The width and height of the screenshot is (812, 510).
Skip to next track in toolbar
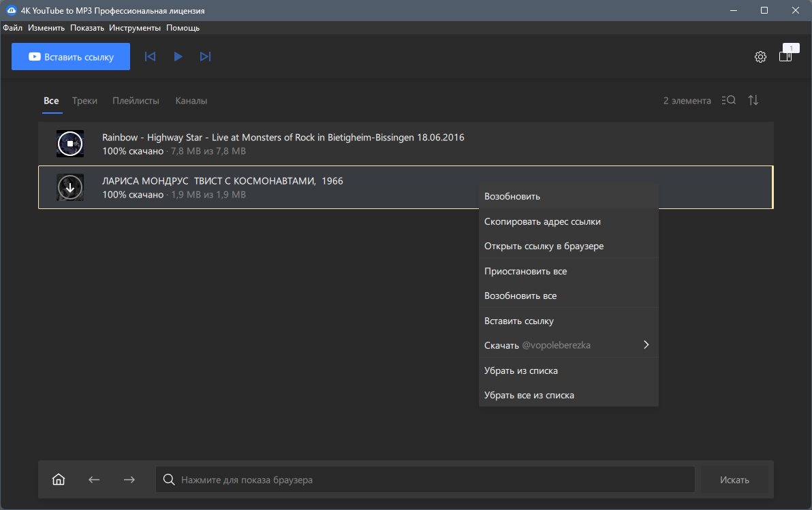[206, 57]
